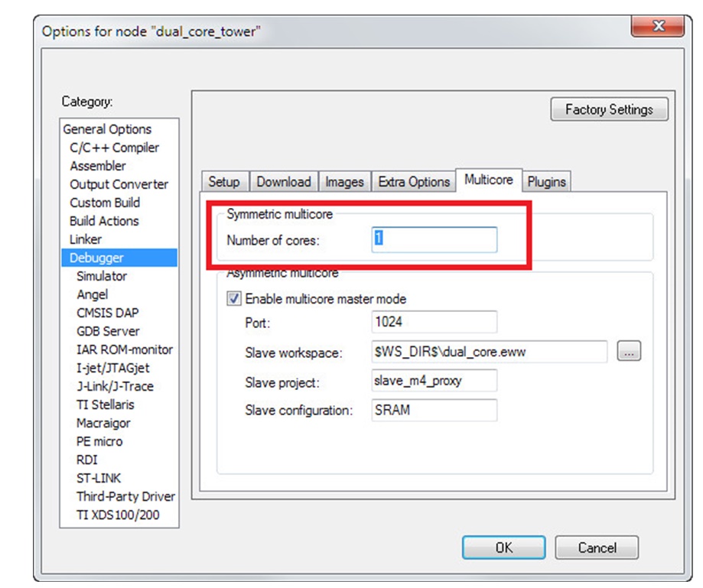Viewport: 703px width, 588px height.
Task: Click the slave workspace browse button
Action: point(628,352)
